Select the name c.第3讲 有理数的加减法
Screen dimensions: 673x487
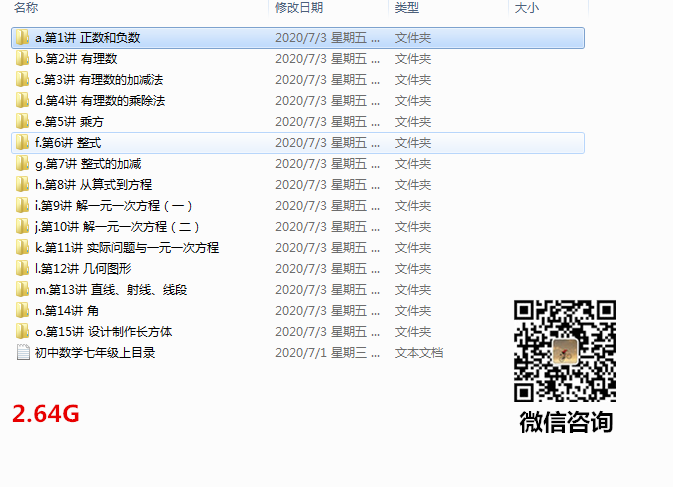click(x=99, y=80)
